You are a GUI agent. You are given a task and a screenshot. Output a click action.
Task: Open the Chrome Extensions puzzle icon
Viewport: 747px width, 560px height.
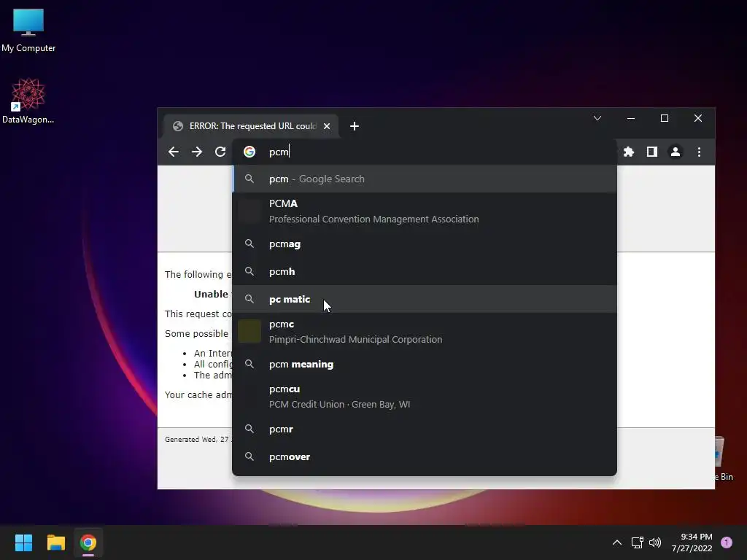pos(629,152)
